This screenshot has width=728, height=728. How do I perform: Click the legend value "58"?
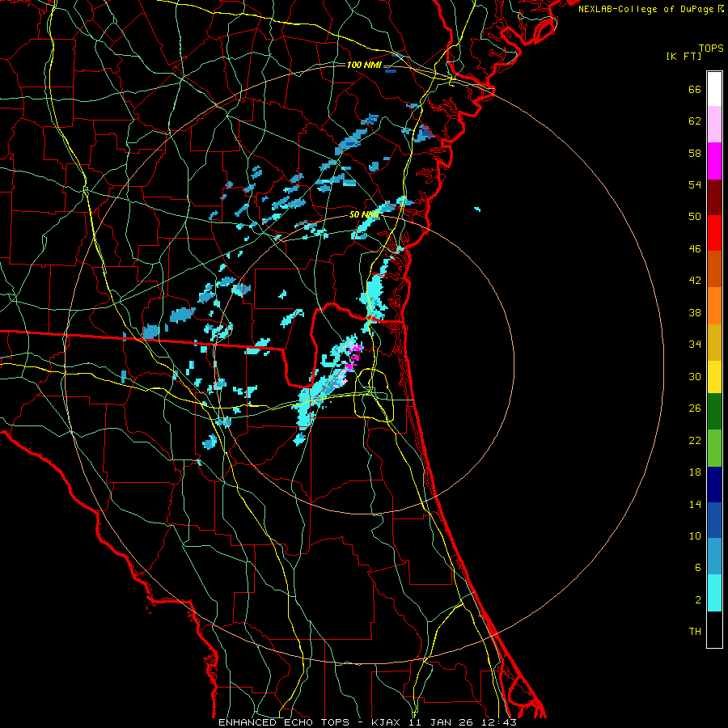point(695,153)
